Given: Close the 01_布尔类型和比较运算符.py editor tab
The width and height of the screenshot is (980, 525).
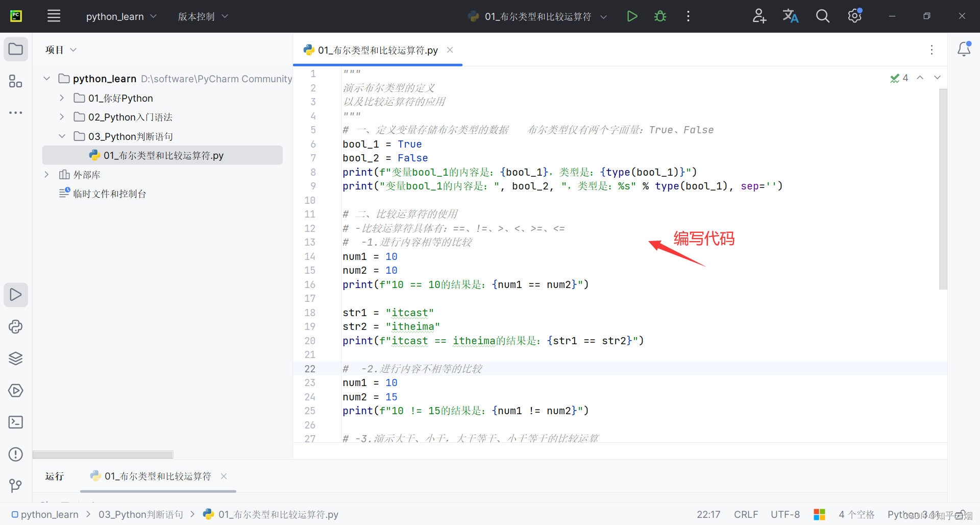Looking at the screenshot, I should (450, 50).
